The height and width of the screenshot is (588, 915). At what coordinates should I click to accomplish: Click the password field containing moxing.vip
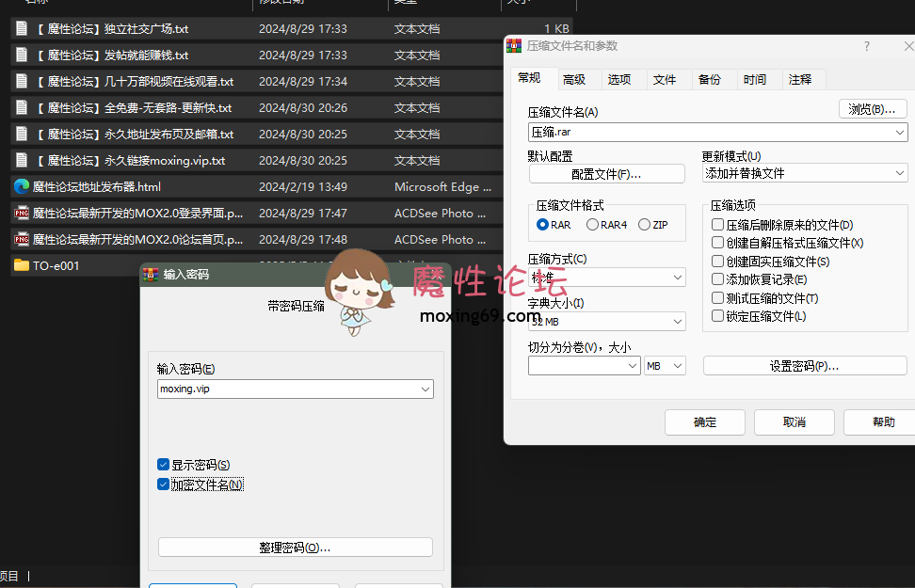pyautogui.click(x=296, y=389)
